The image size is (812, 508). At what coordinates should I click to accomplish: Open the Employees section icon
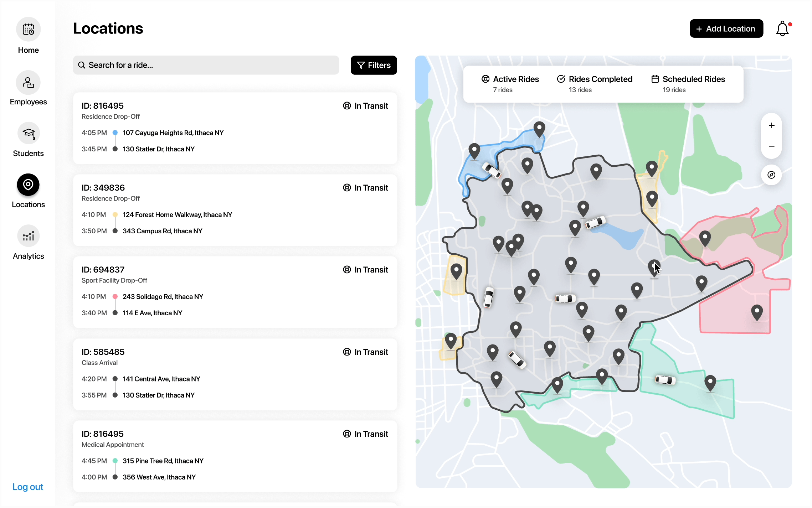point(29,83)
